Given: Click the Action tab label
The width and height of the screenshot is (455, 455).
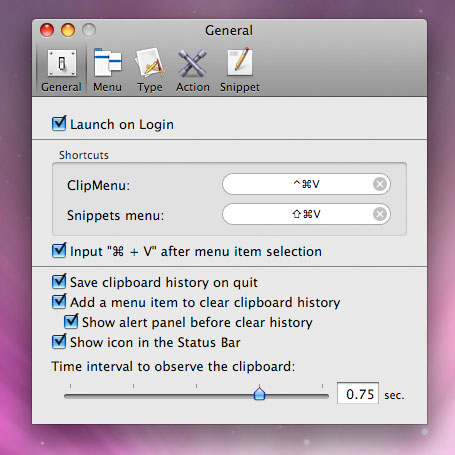Looking at the screenshot, I should pyautogui.click(x=193, y=87).
